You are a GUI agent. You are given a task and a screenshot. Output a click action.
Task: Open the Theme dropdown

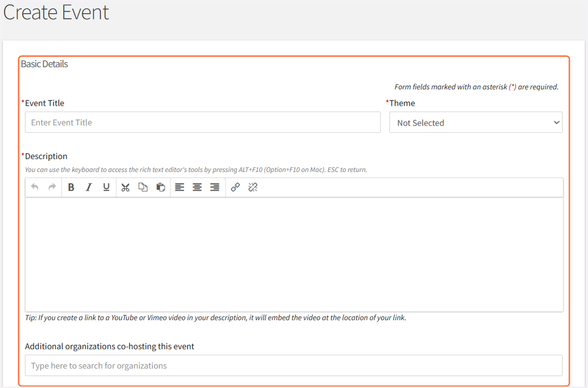tap(476, 122)
